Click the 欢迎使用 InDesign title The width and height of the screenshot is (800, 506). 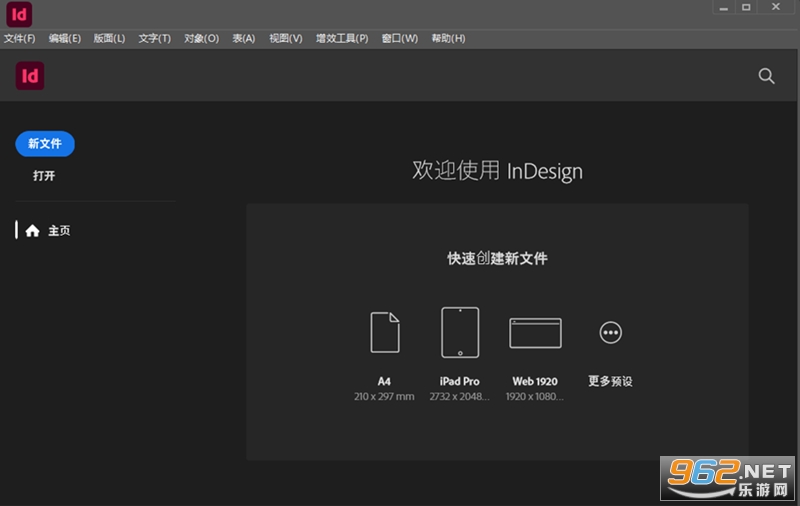click(x=497, y=170)
